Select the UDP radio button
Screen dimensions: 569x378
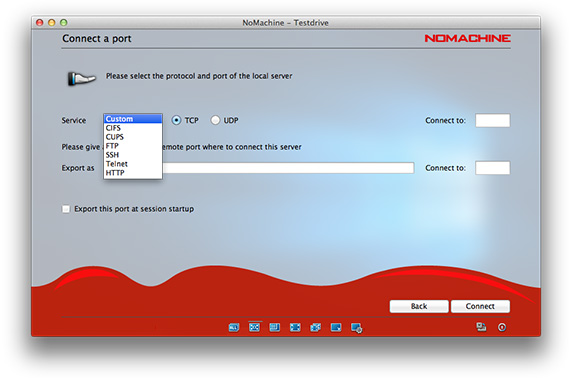(x=215, y=120)
